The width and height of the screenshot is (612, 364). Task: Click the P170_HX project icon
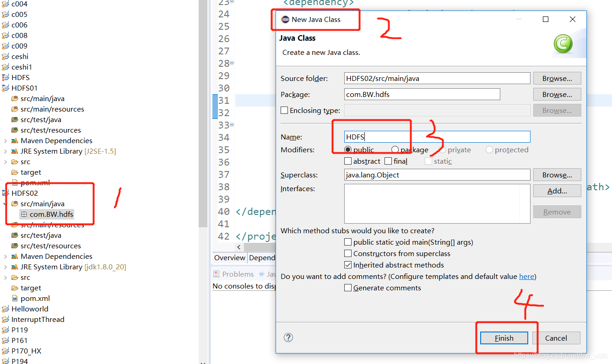[x=5, y=351]
